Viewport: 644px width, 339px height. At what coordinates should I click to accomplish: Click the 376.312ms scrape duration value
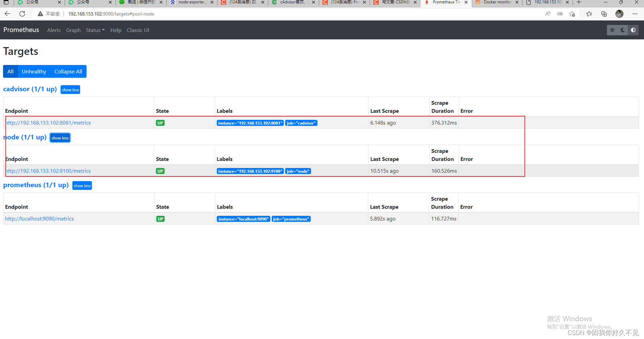click(x=444, y=123)
